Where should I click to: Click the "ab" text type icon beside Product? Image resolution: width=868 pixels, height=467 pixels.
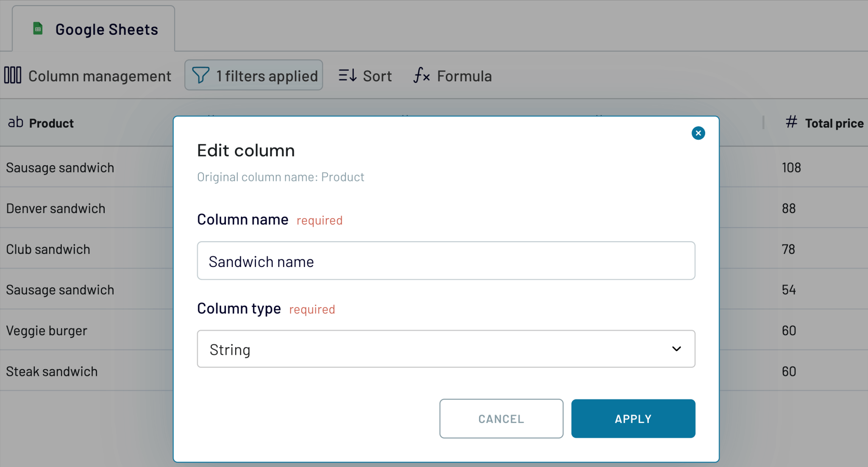(x=15, y=123)
